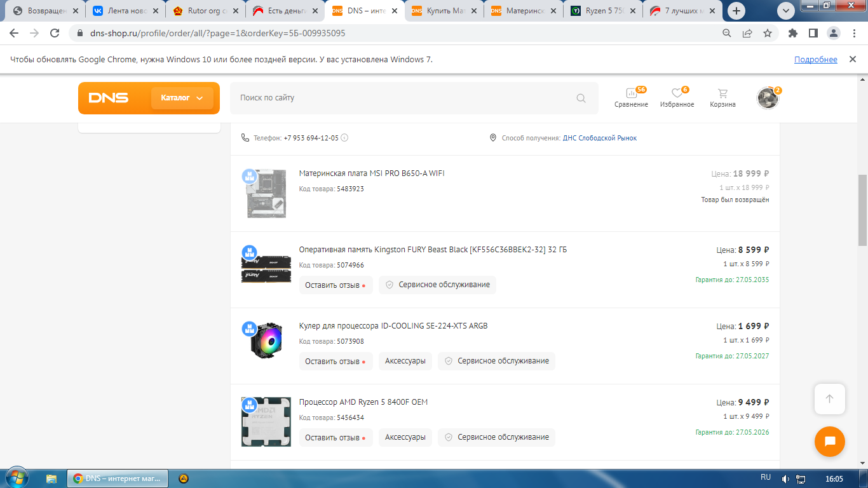The width and height of the screenshot is (868, 488).
Task: Click the address bar URL
Action: pyautogui.click(x=218, y=33)
